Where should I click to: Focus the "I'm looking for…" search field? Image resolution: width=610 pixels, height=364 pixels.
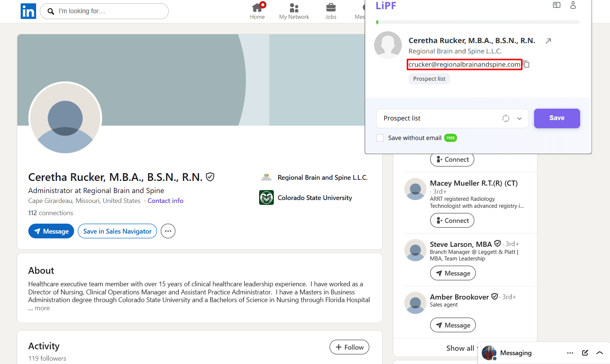click(104, 11)
